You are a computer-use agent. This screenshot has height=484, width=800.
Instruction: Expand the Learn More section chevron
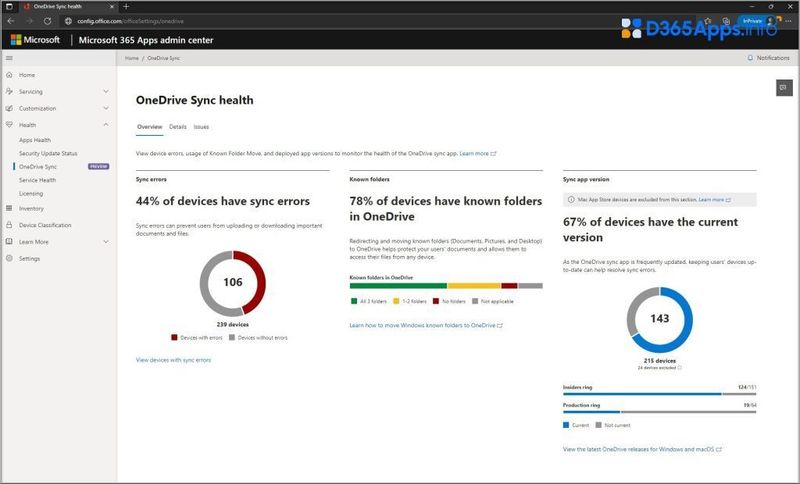[x=106, y=242]
